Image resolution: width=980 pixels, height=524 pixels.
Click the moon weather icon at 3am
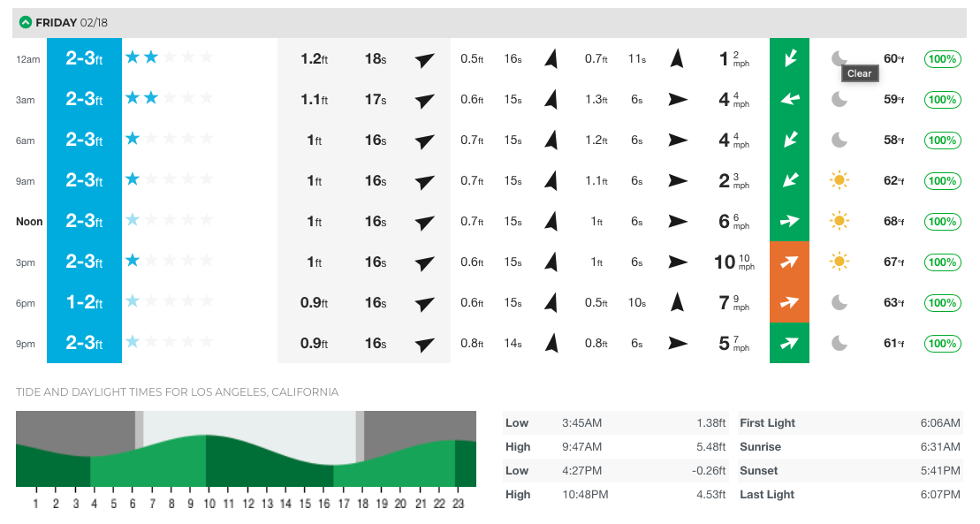839,100
